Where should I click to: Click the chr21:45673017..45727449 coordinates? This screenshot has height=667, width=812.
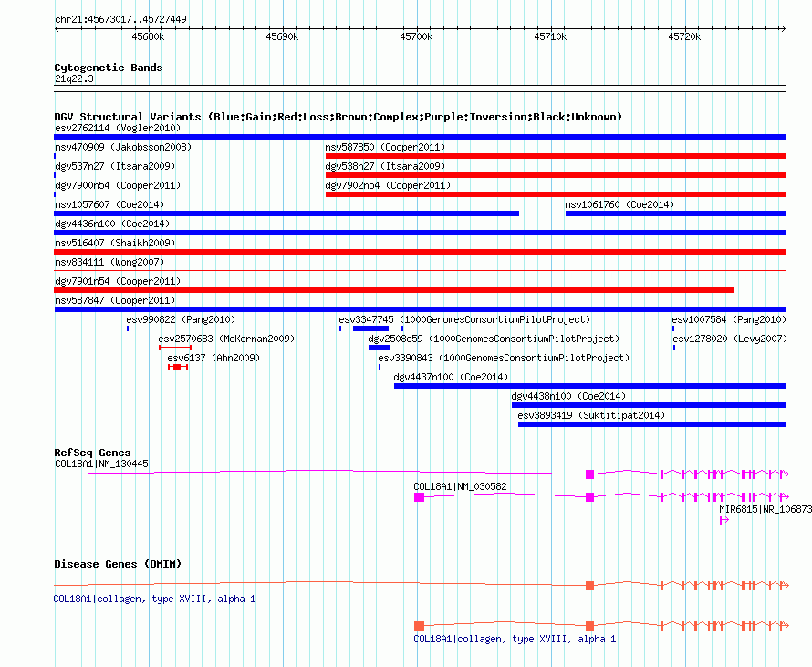(120, 19)
